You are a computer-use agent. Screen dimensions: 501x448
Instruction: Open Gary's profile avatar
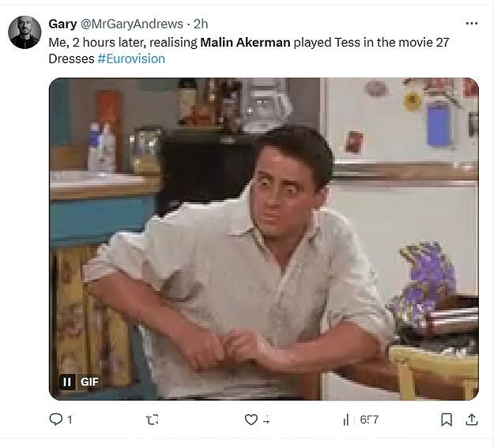pyautogui.click(x=24, y=32)
